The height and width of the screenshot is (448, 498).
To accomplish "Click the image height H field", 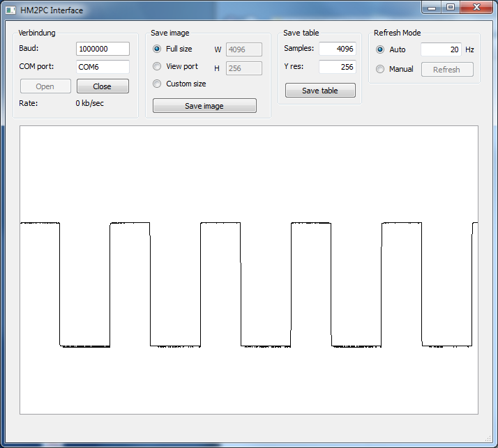I will coord(244,68).
